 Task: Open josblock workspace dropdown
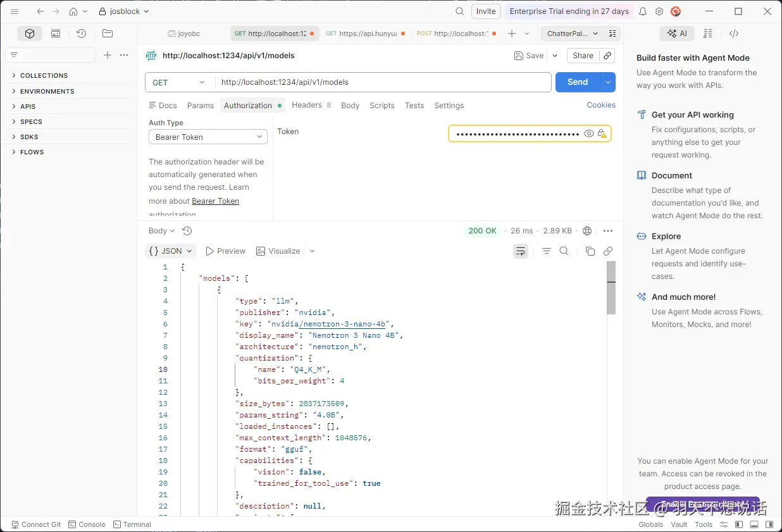pyautogui.click(x=124, y=11)
